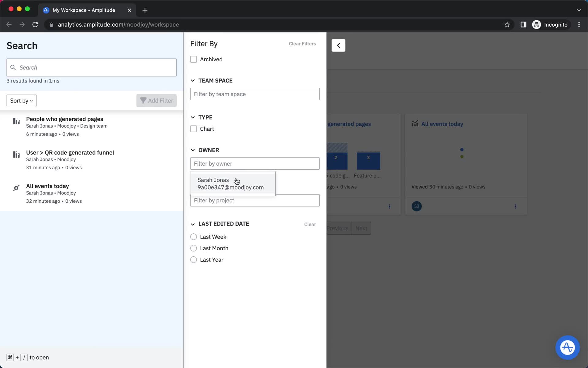
Task: Click the Filter by team space input field
Action: [x=255, y=94]
